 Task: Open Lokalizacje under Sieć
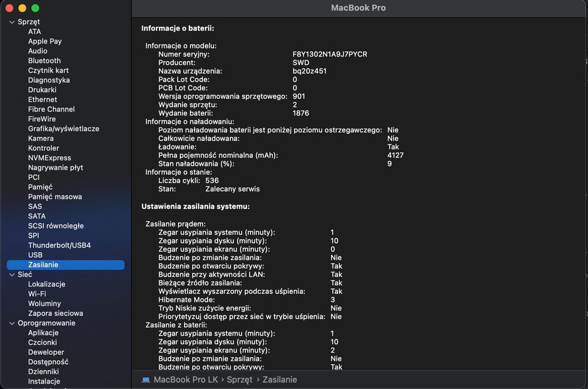[46, 284]
